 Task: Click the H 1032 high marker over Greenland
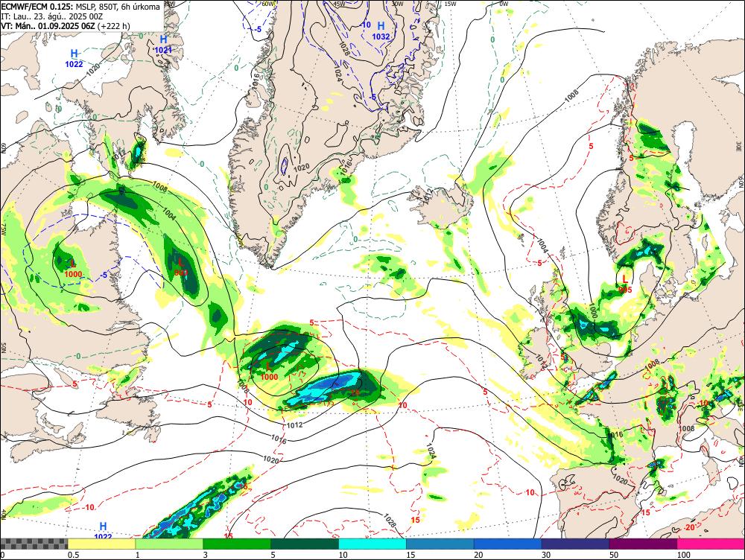click(x=381, y=31)
